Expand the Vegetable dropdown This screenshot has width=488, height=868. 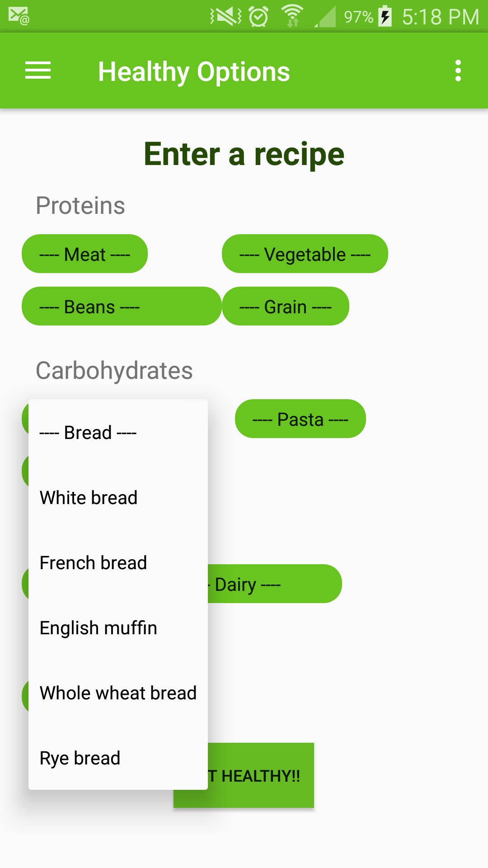(x=305, y=254)
